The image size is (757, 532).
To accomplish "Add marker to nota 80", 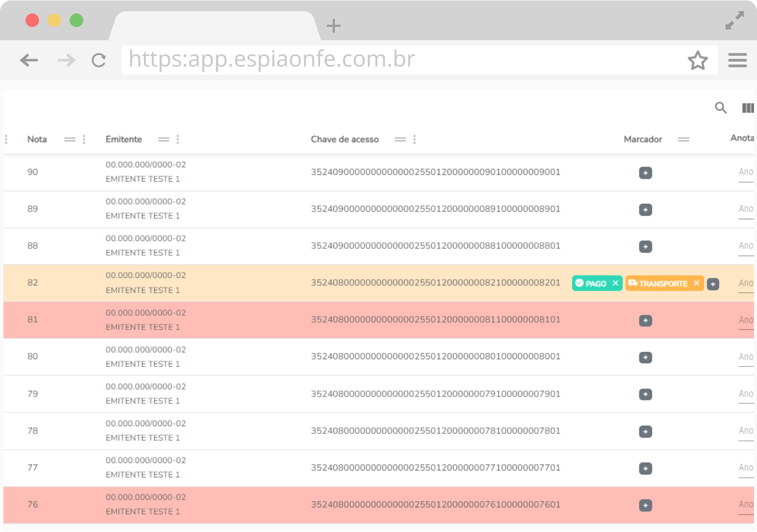I will (x=645, y=358).
